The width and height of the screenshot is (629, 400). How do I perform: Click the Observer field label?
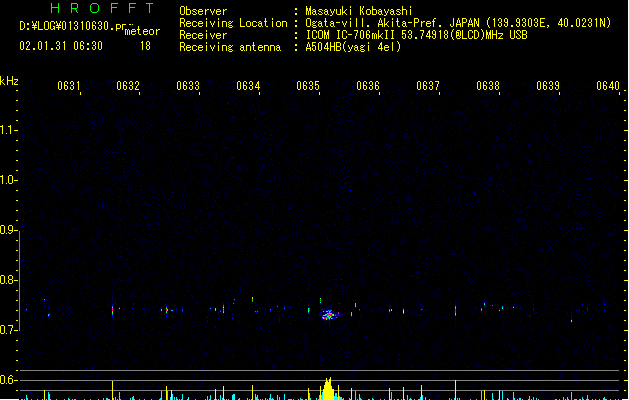(203, 11)
